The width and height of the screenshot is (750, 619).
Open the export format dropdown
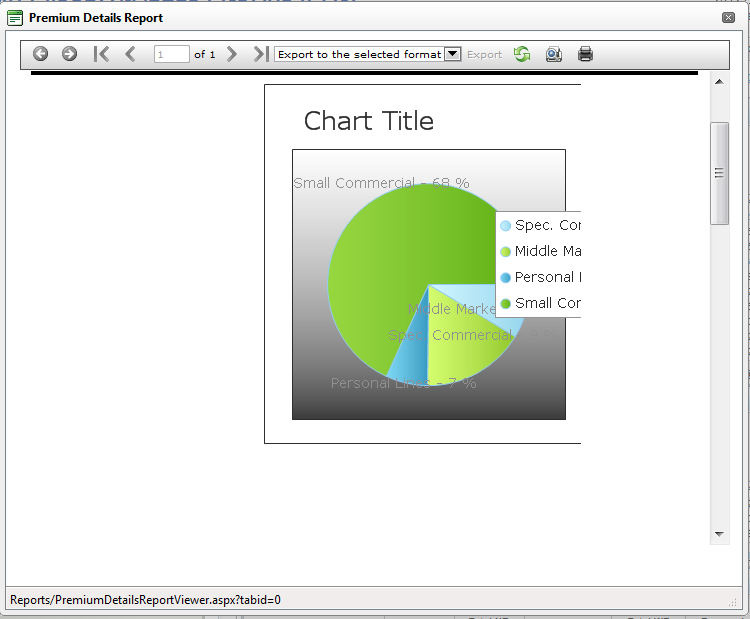click(452, 54)
